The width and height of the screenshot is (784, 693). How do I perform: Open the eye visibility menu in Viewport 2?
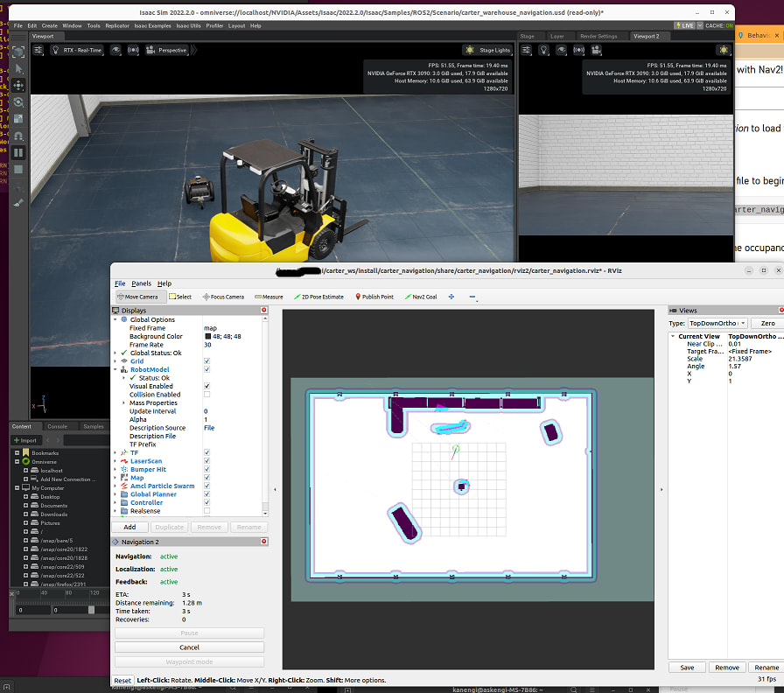(x=562, y=50)
